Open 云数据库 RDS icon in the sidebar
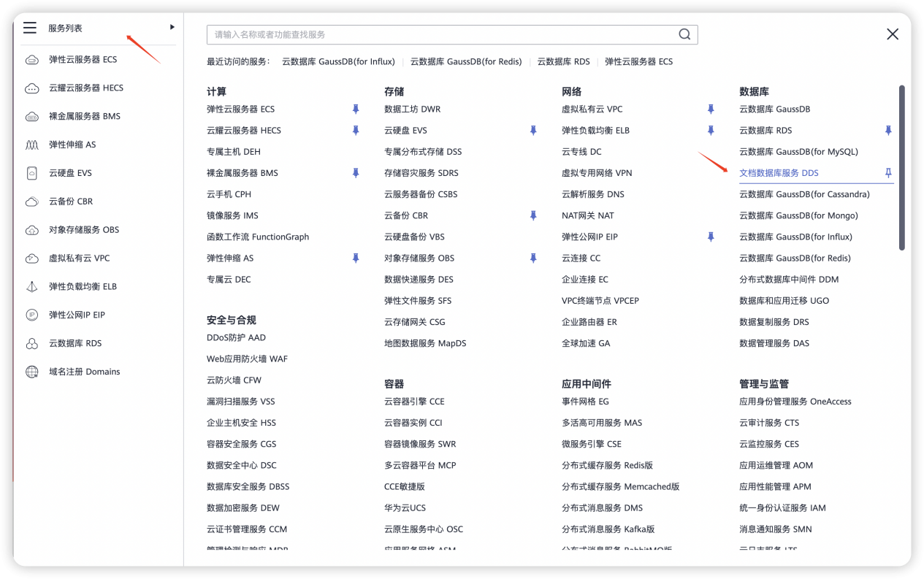This screenshot has height=579, width=924. click(x=32, y=344)
